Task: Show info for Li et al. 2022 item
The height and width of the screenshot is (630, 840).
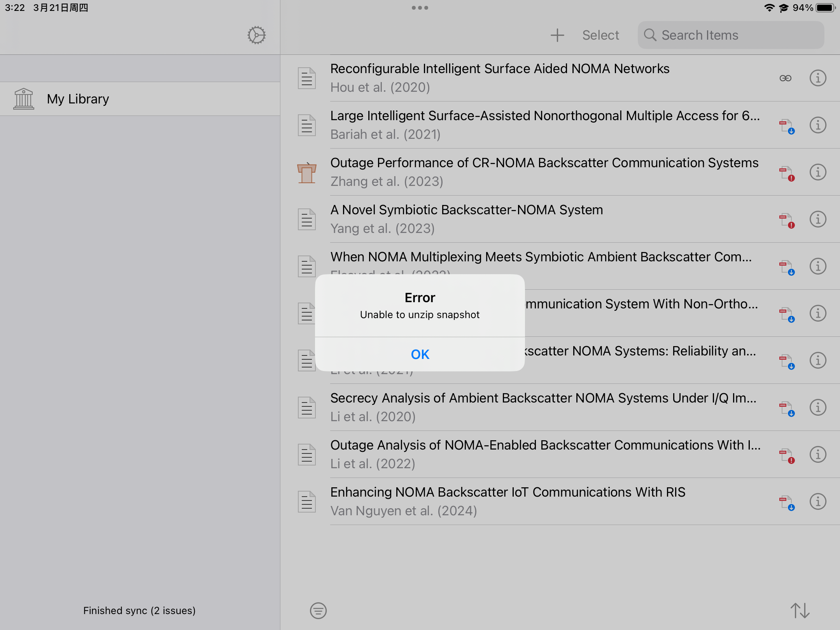Action: click(x=817, y=454)
